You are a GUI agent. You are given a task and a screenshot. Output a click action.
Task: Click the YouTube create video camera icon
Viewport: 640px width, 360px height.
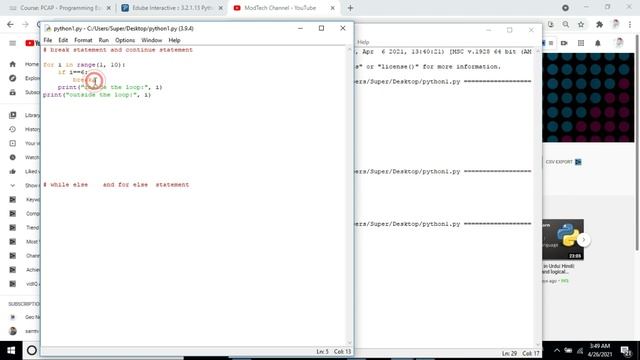(564, 43)
